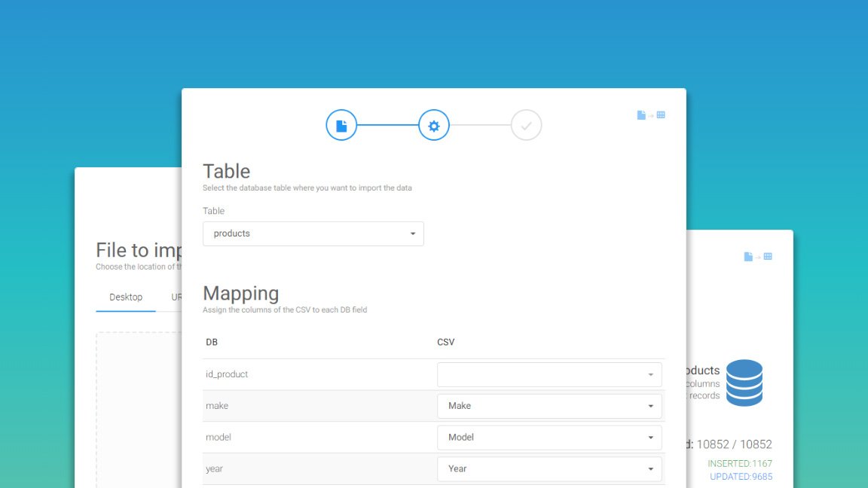Open the Year CSV mapping dropdown
Viewport: 868px width, 488px height.
click(549, 468)
